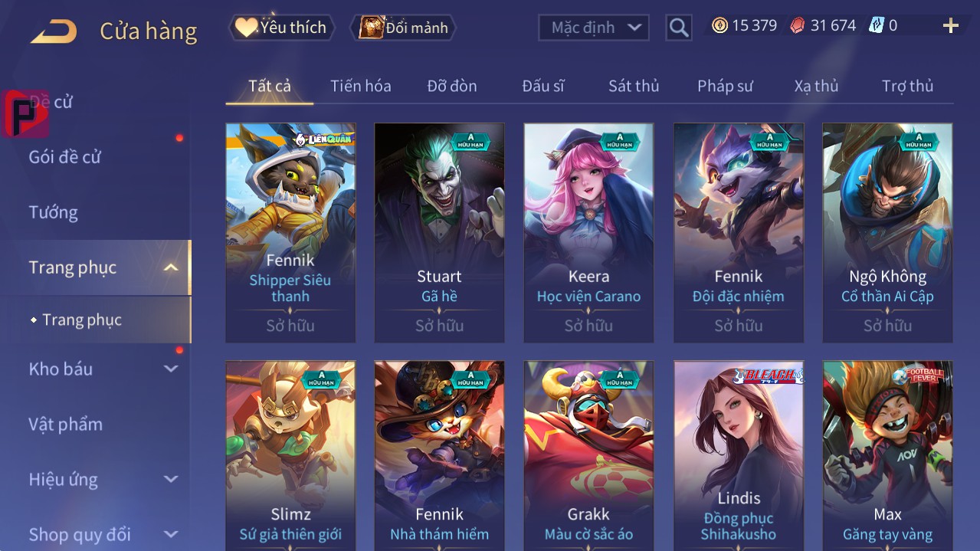Switch to the Pháp sư tab
Screen dimensions: 980x551
click(725, 86)
